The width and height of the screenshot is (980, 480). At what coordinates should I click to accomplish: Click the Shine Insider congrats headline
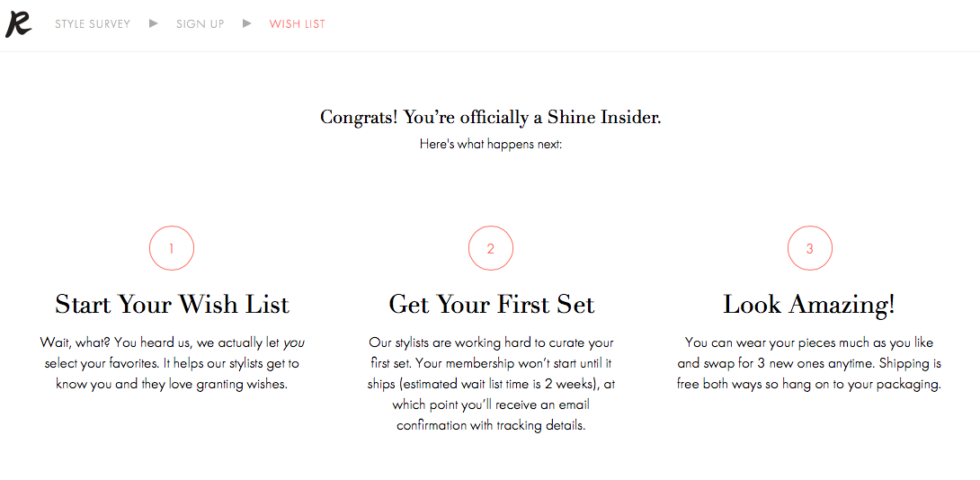pyautogui.click(x=491, y=117)
